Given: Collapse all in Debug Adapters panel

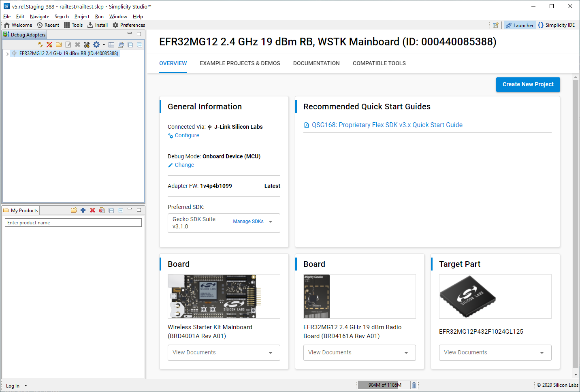Looking at the screenshot, I should pos(130,45).
